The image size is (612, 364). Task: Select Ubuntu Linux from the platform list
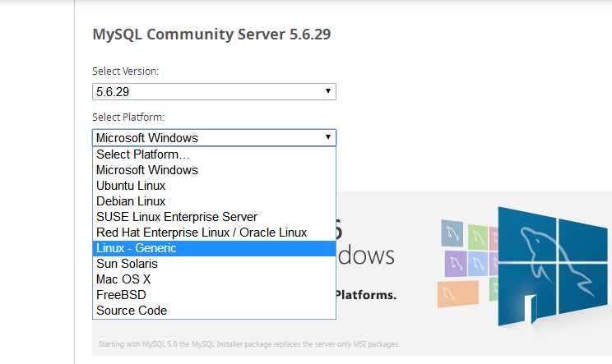click(214, 186)
